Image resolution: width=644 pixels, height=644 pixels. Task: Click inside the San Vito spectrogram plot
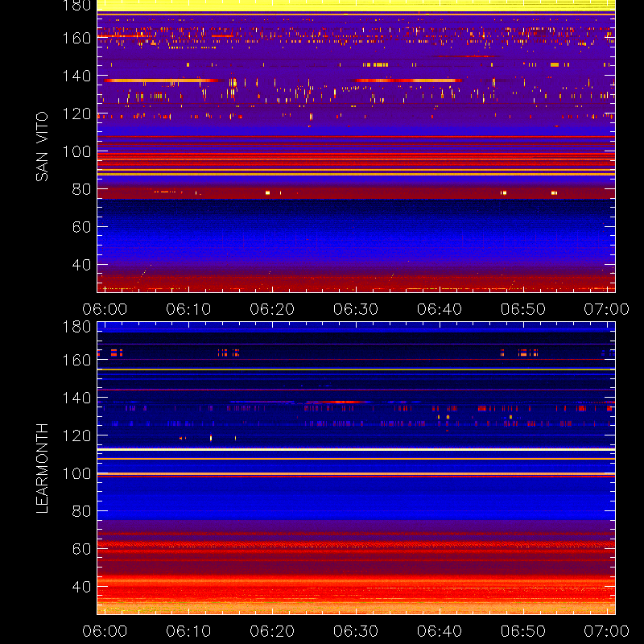[x=356, y=147]
